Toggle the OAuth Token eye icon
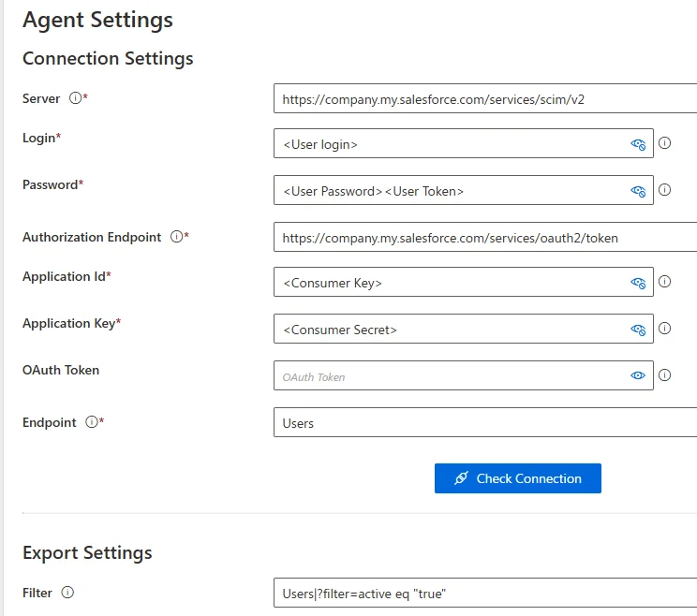 pyautogui.click(x=638, y=375)
